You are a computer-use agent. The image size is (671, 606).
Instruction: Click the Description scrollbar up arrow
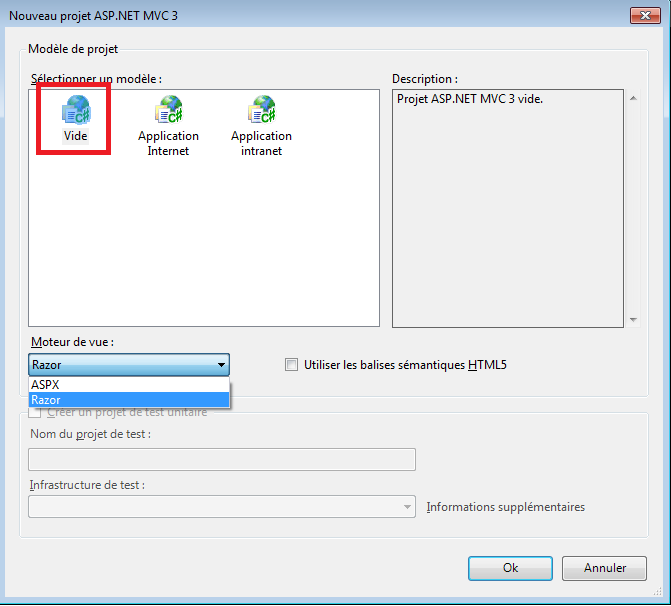tap(633, 98)
